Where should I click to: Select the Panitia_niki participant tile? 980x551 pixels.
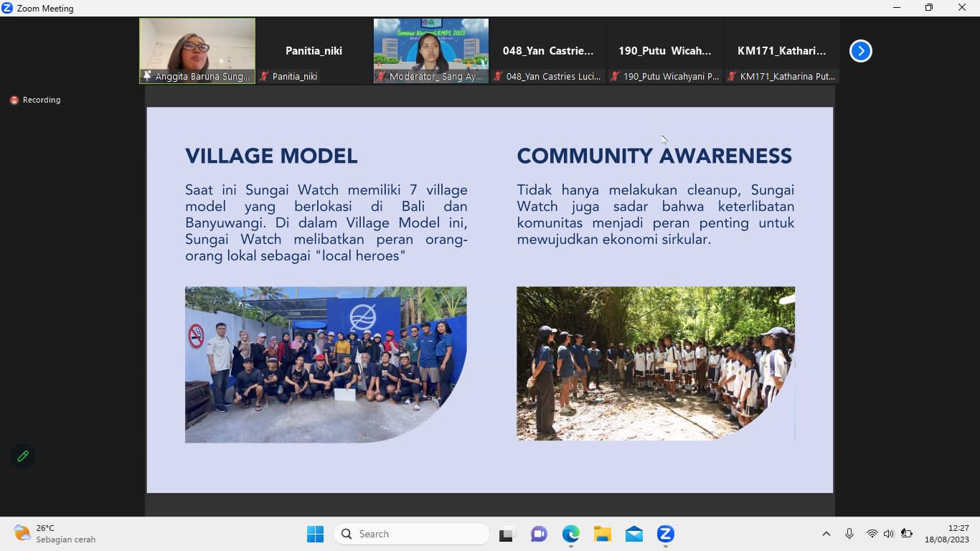click(314, 51)
